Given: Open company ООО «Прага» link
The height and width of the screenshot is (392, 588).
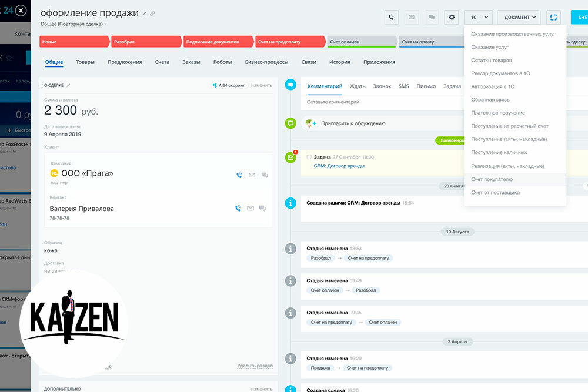Looking at the screenshot, I should [87, 173].
